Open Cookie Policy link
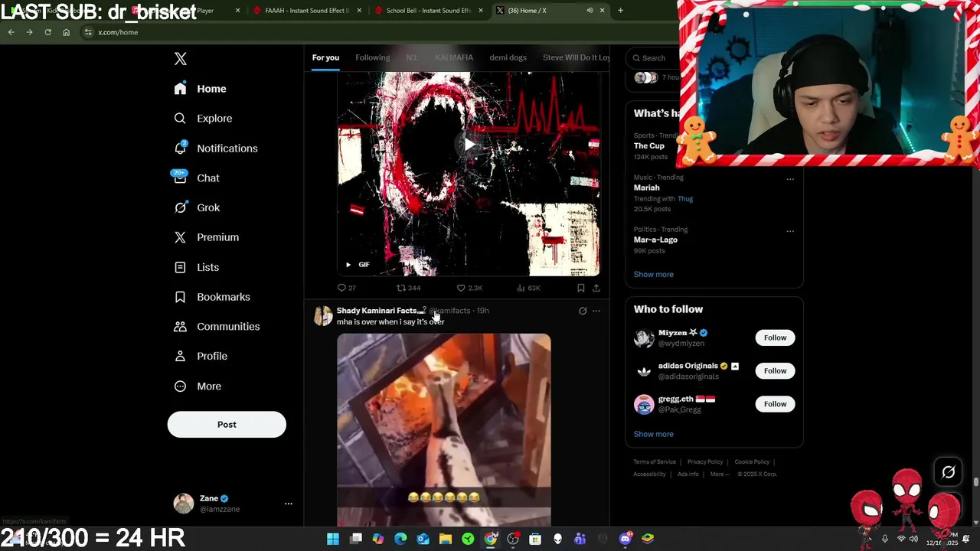The width and height of the screenshot is (980, 551). [752, 462]
